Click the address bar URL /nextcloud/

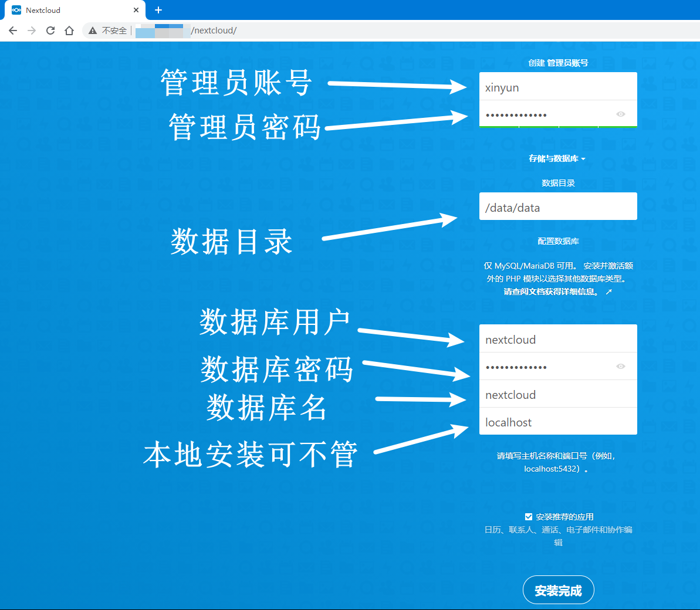click(214, 30)
